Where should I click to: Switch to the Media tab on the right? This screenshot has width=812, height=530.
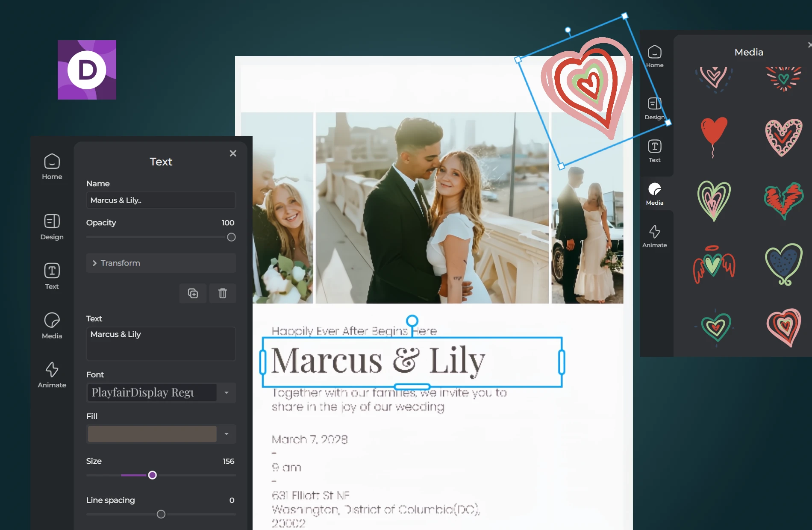click(655, 193)
